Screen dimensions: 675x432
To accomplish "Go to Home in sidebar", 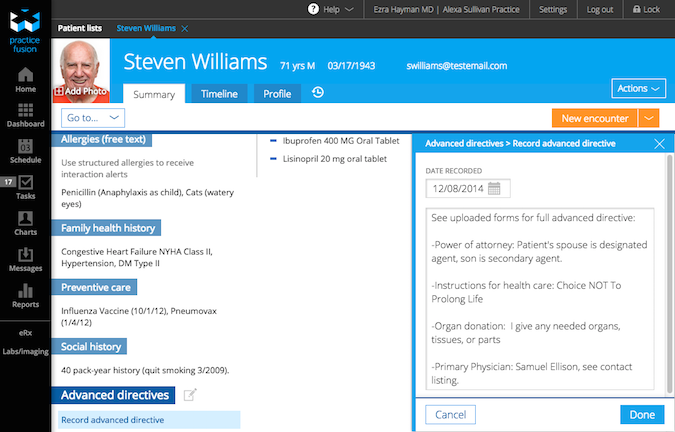I will click(25, 80).
